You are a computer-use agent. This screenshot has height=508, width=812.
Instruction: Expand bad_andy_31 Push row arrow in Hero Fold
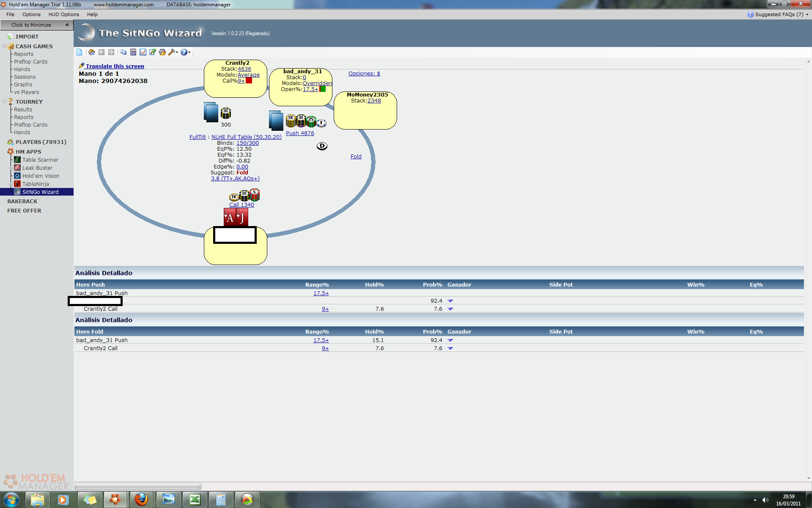point(450,340)
